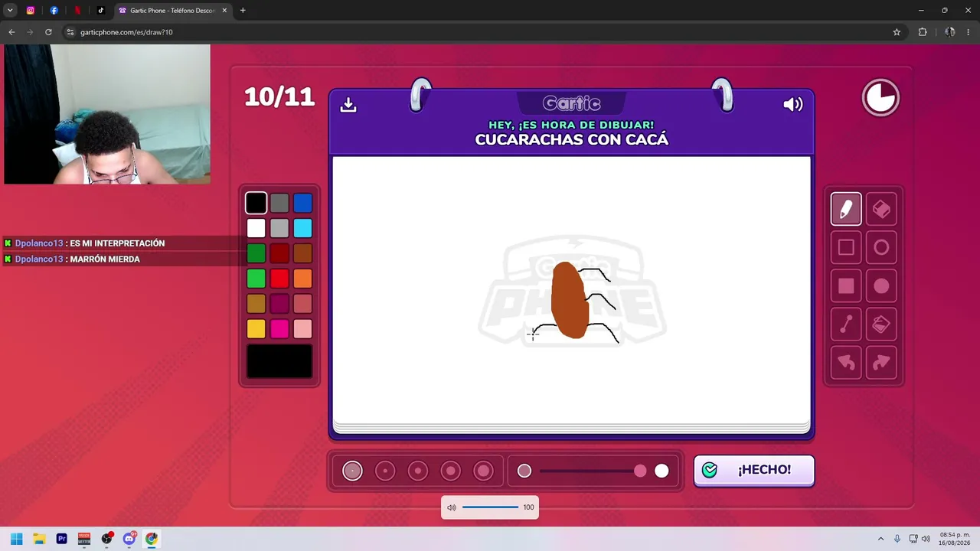
Task: Open File Explorer from the taskbar
Action: point(39,539)
